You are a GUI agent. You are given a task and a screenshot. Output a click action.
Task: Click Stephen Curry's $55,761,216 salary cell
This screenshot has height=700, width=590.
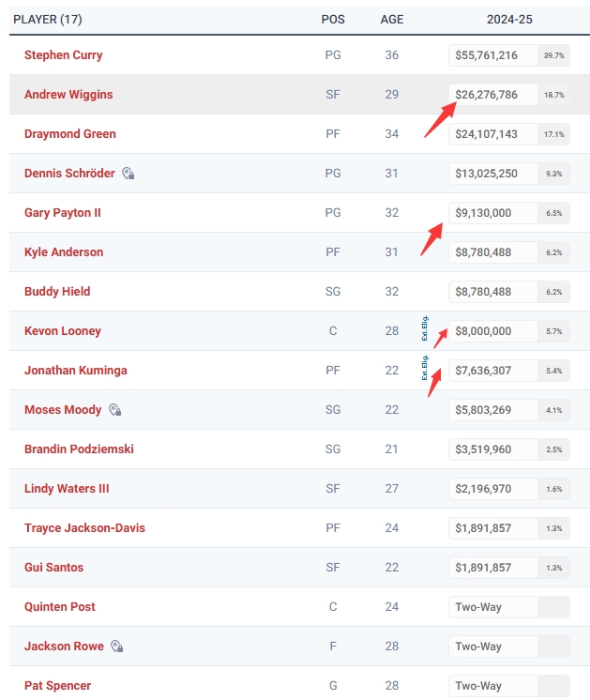coord(487,55)
